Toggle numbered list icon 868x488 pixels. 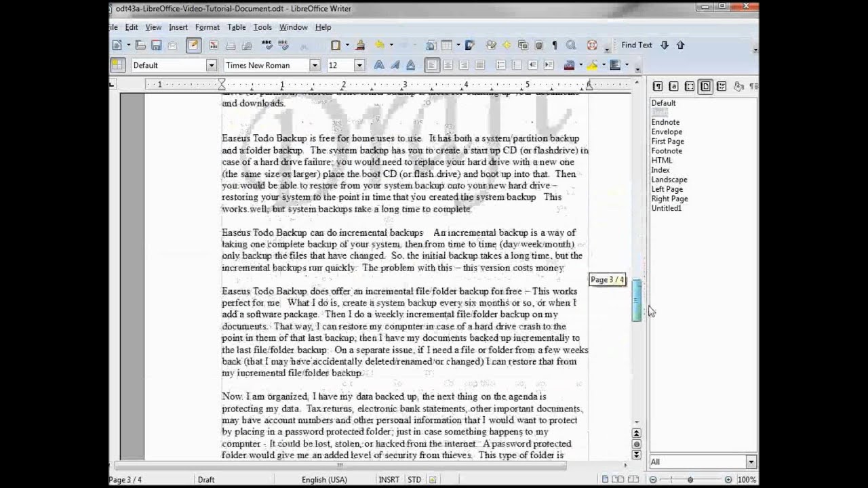tap(501, 65)
